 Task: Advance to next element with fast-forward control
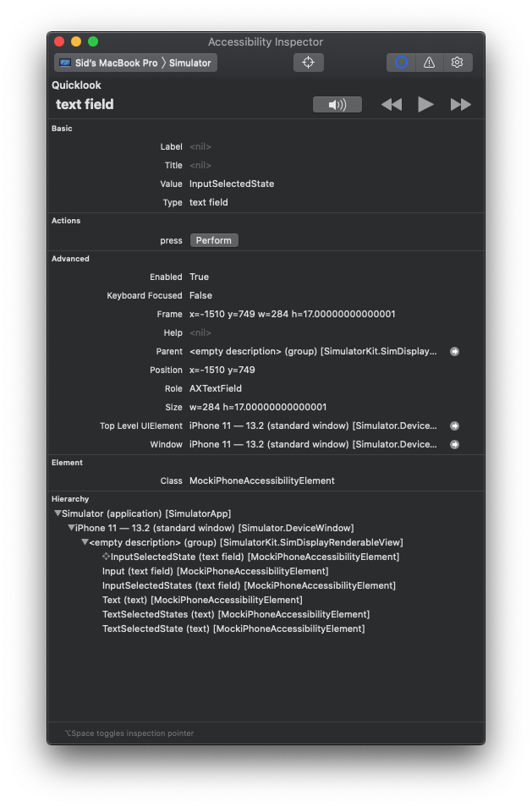click(460, 103)
